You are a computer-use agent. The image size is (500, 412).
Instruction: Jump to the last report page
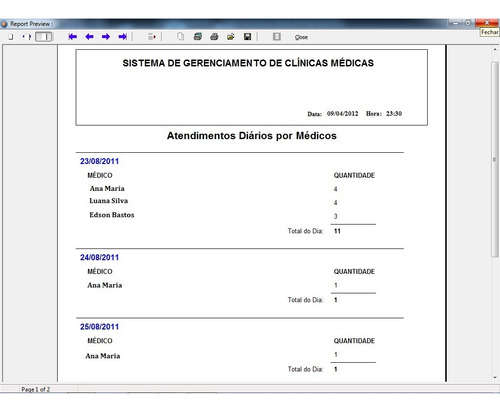(123, 37)
